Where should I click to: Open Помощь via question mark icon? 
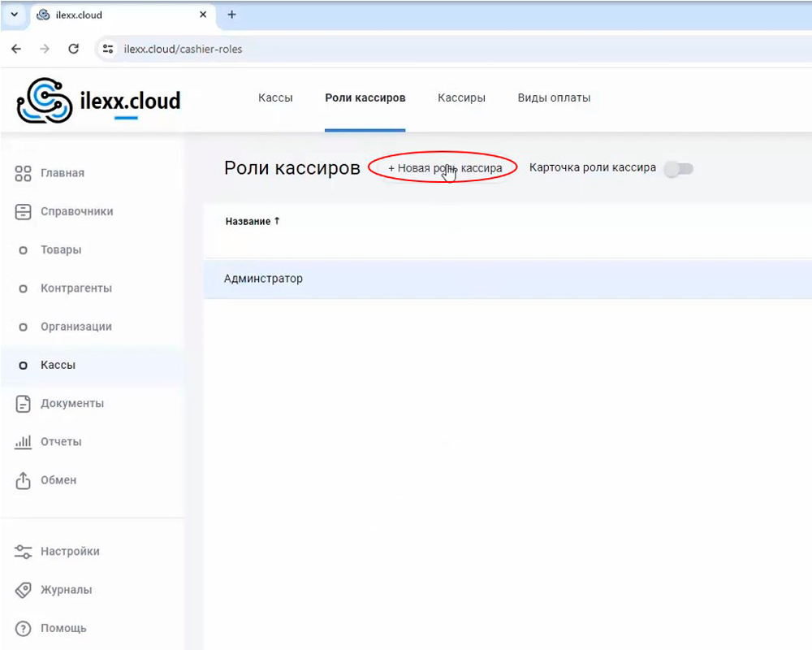point(24,628)
